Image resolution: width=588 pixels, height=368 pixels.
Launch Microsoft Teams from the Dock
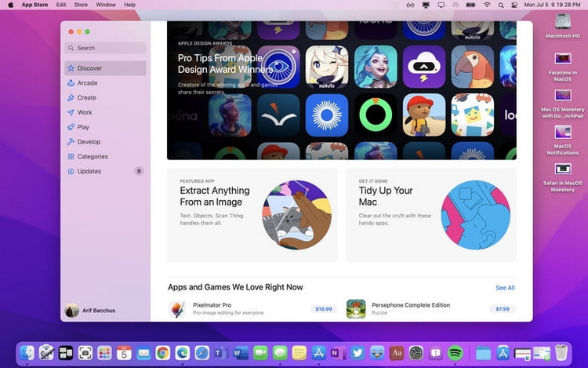coord(221,353)
